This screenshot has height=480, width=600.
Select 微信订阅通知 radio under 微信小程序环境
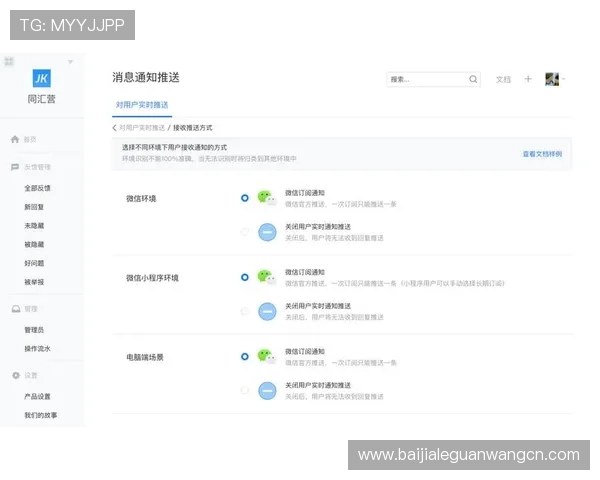(245, 277)
